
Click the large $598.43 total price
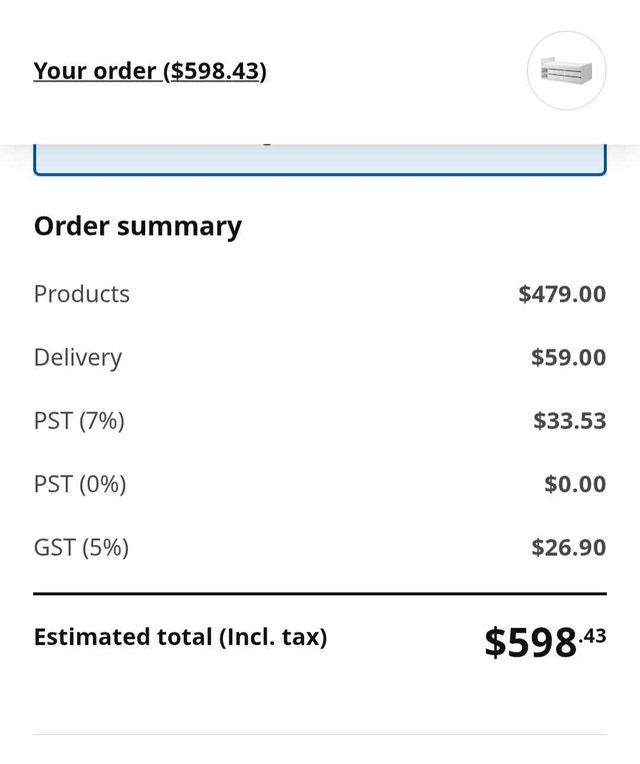point(546,642)
